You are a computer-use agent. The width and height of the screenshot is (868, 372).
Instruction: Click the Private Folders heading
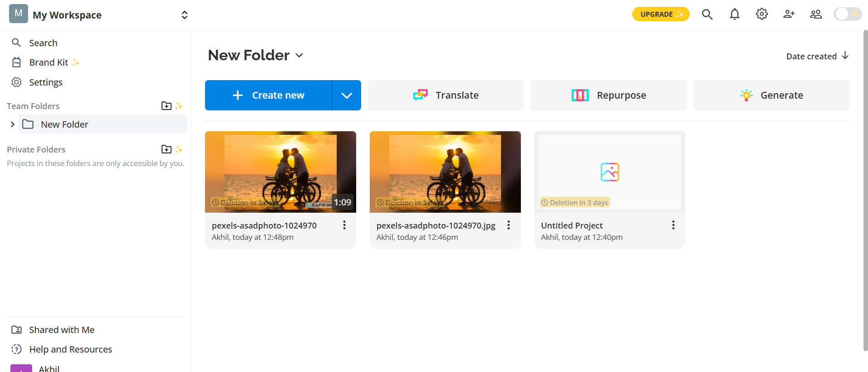[36, 149]
